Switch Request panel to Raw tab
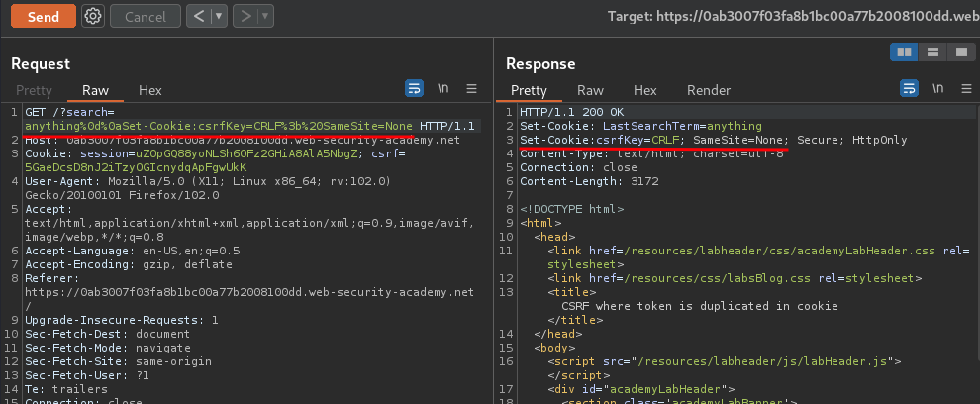This screenshot has height=404, width=980. [96, 91]
